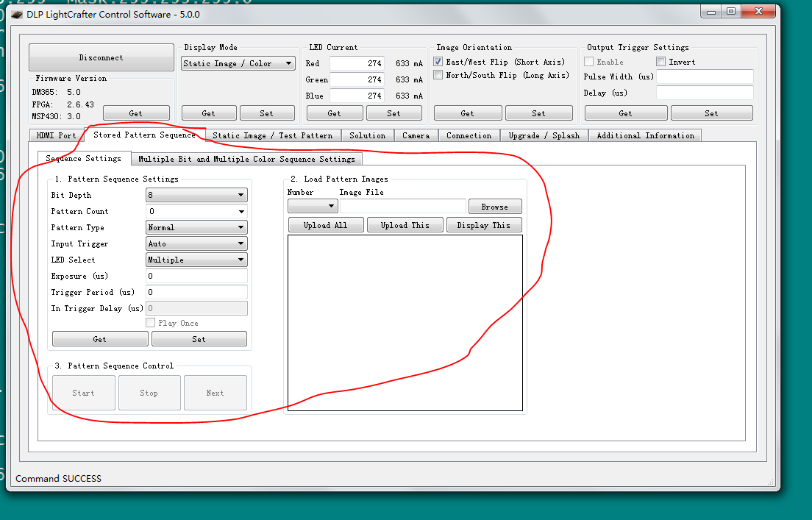Image resolution: width=812 pixels, height=520 pixels.
Task: Click the Green LED current field
Action: coord(357,79)
